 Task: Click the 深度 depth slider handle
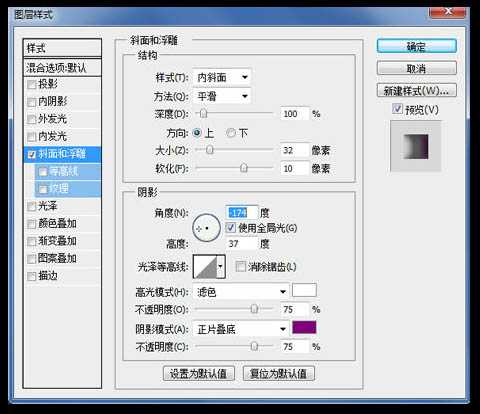[203, 113]
